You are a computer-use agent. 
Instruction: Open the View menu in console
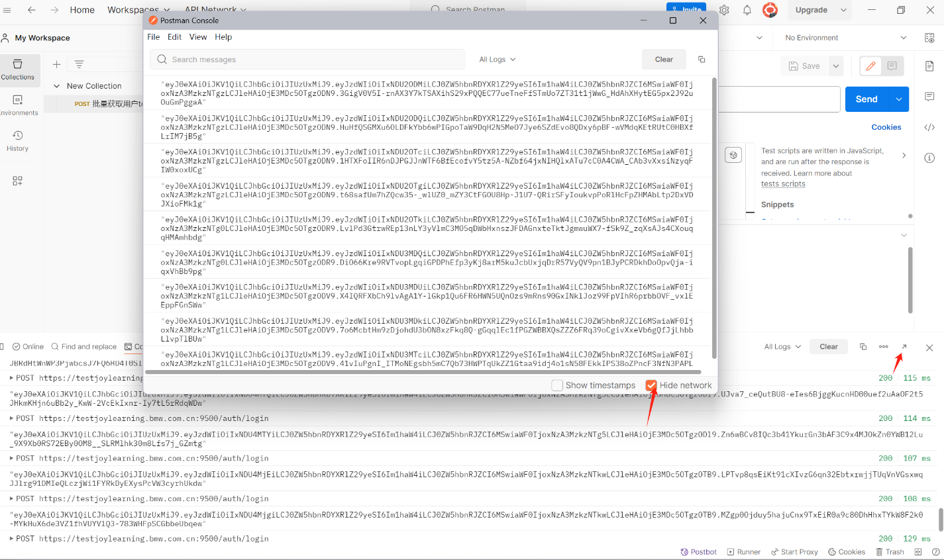point(198,37)
